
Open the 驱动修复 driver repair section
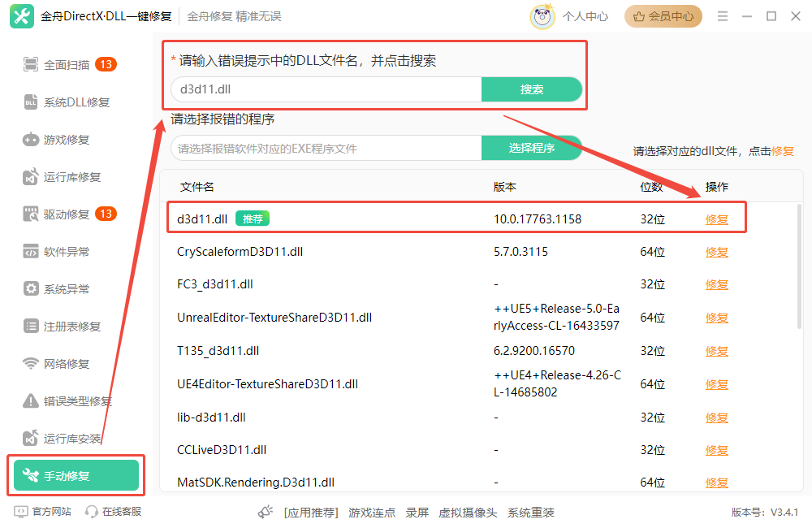(70, 214)
